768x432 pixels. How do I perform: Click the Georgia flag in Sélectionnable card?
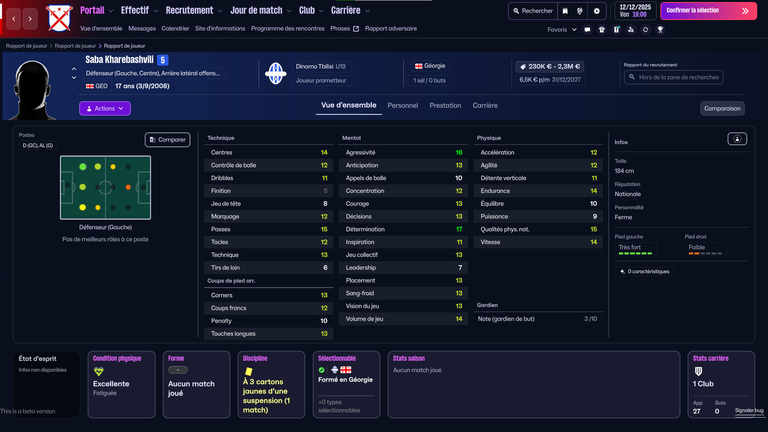coord(346,370)
